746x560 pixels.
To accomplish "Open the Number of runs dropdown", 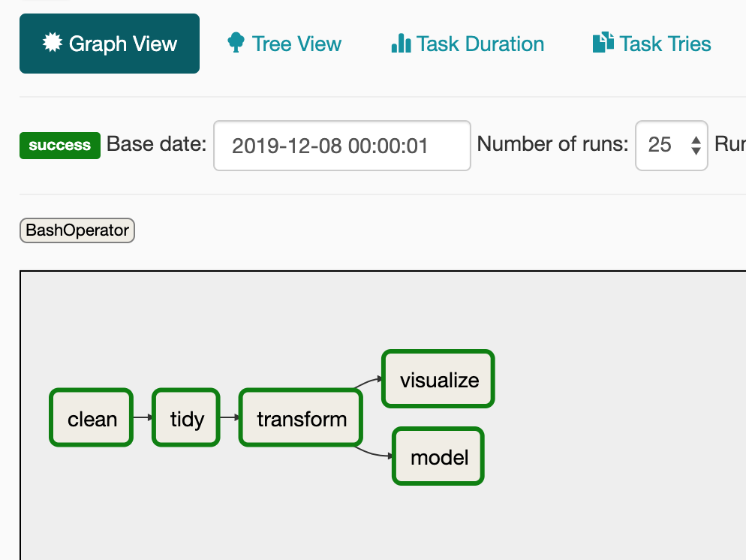I will [671, 146].
